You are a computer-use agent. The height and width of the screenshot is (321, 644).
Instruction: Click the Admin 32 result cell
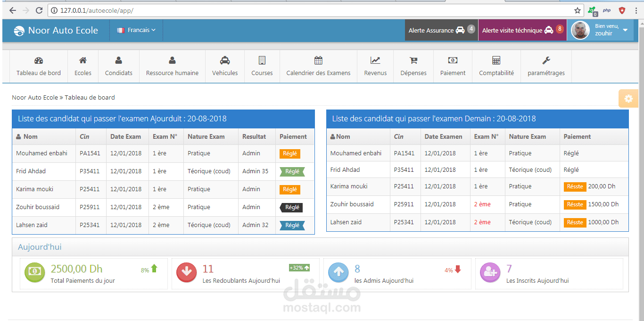[255, 225]
